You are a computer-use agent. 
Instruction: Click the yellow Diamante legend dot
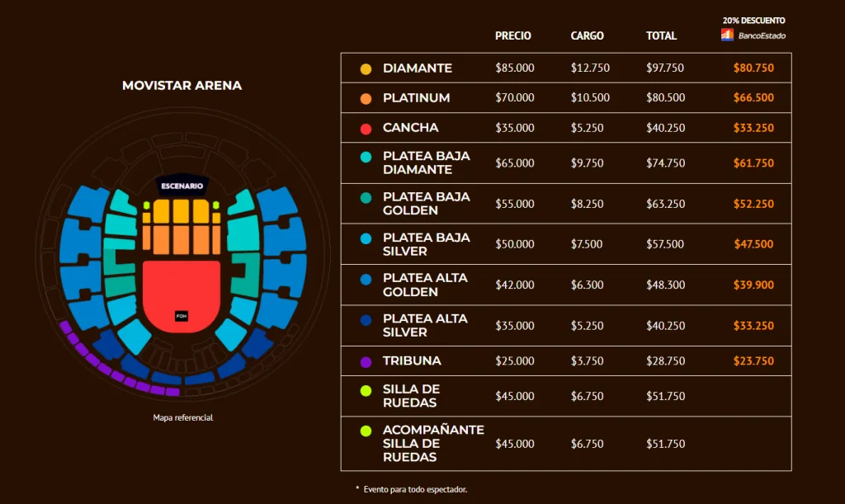tap(366, 69)
